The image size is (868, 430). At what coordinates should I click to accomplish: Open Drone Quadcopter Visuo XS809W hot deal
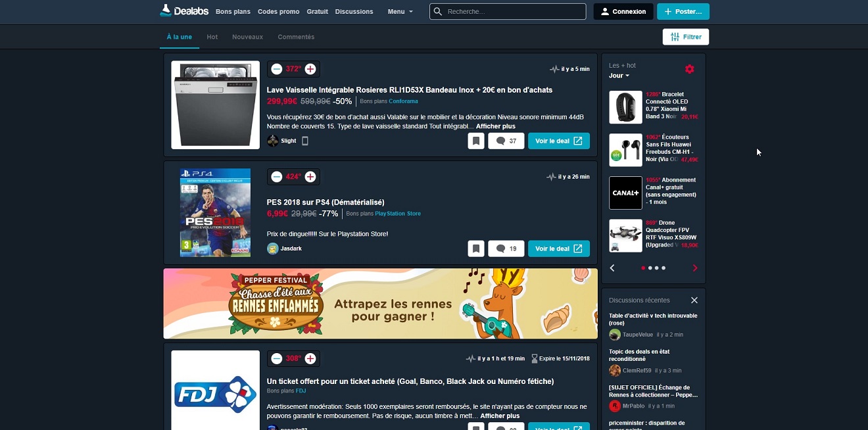(x=654, y=234)
